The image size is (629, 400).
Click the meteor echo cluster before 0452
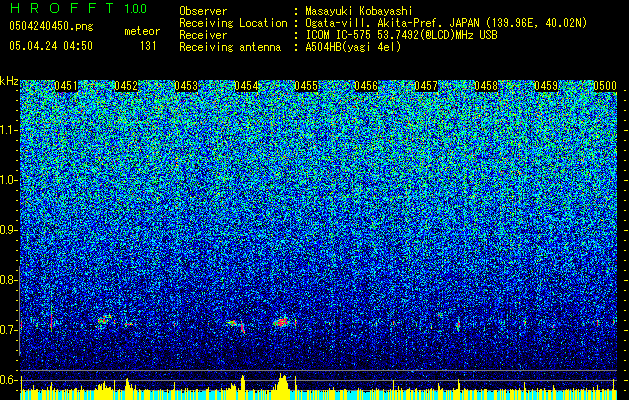point(105,320)
